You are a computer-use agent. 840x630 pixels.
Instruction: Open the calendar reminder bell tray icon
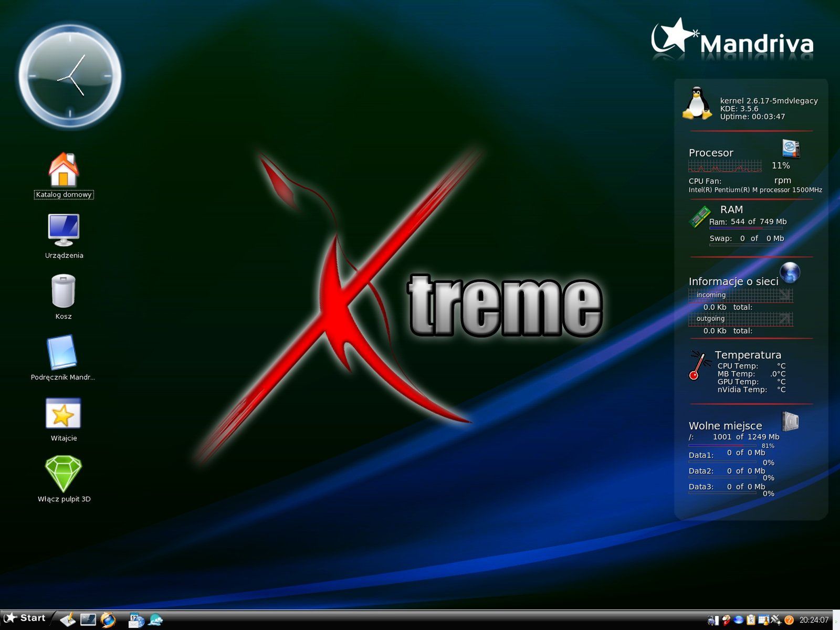point(764,620)
